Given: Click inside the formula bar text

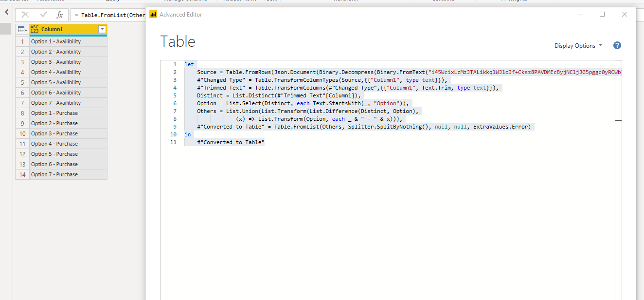Looking at the screenshot, I should pyautogui.click(x=109, y=15).
